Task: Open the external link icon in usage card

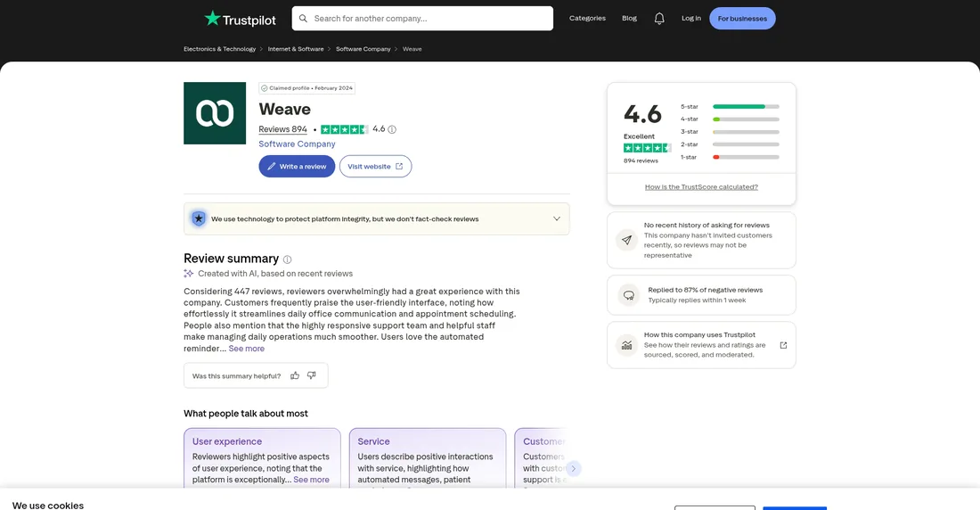Action: click(783, 345)
